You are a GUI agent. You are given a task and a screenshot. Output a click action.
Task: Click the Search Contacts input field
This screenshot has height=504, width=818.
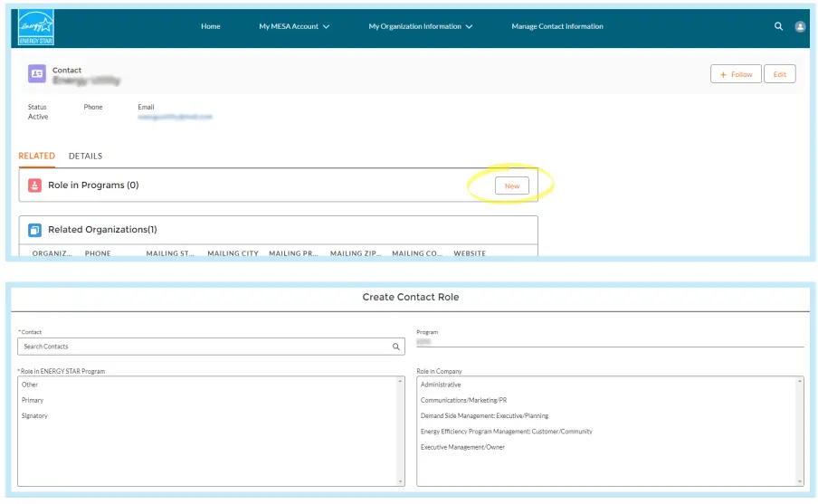click(211, 347)
